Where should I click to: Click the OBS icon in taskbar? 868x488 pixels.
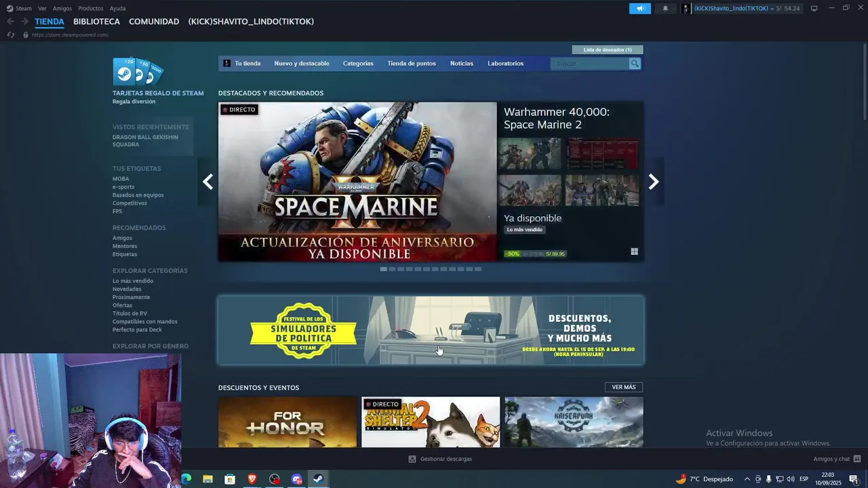tap(274, 479)
